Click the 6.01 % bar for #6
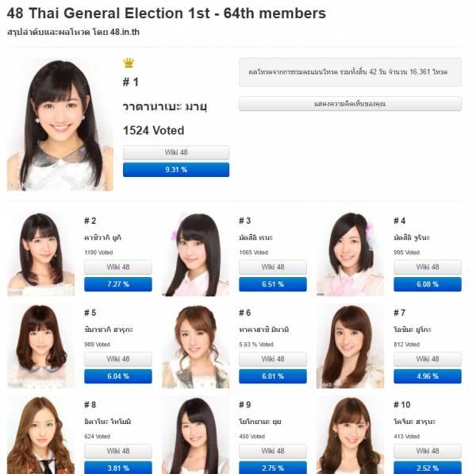The image size is (476, 474). 273,376
